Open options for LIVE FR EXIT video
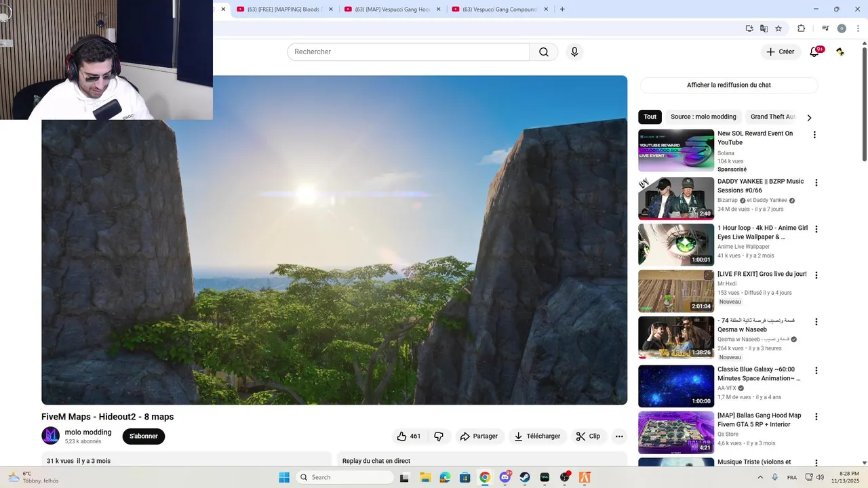 point(816,275)
